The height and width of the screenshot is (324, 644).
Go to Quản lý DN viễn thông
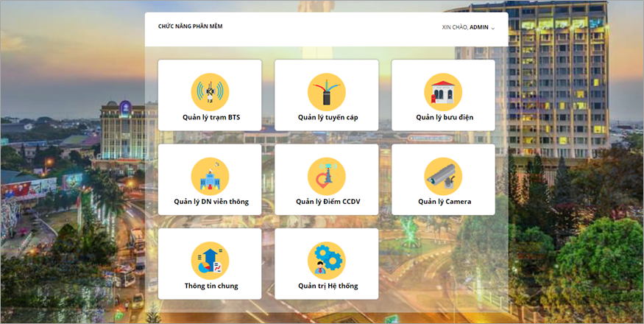211,202
